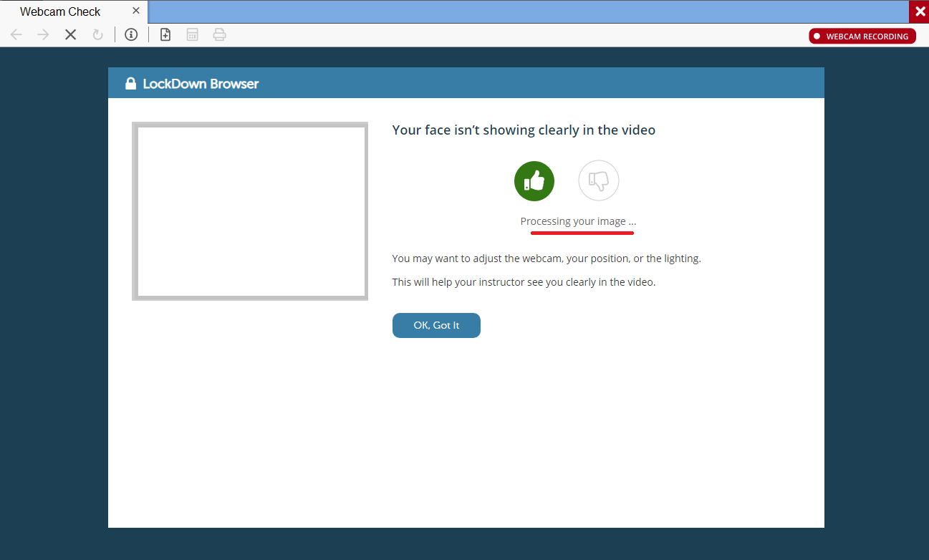The image size is (929, 560).
Task: Go forward using the toolbar forward arrow
Action: [43, 34]
